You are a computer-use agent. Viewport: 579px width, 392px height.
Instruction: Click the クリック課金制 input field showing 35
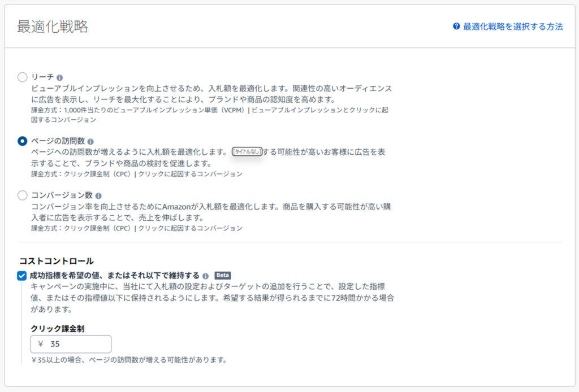click(x=71, y=344)
